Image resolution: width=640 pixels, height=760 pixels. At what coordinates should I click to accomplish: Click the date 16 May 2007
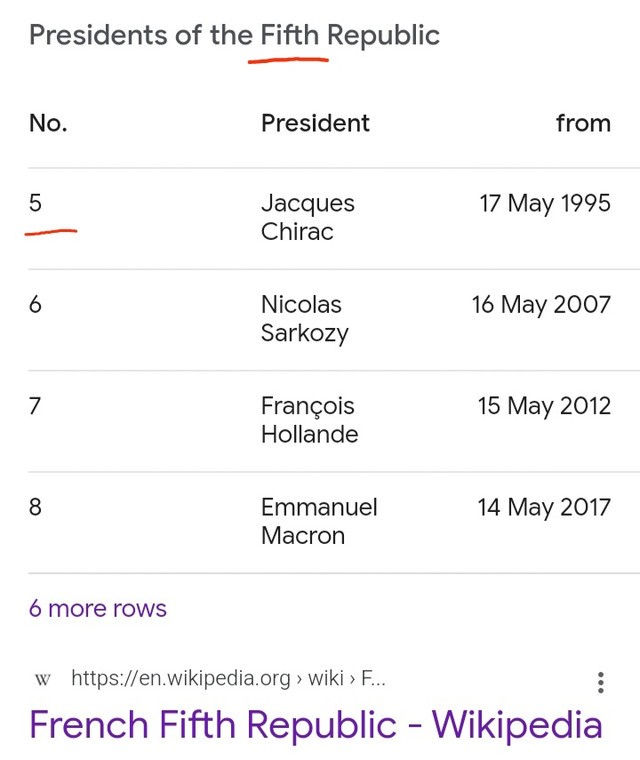[x=541, y=304]
